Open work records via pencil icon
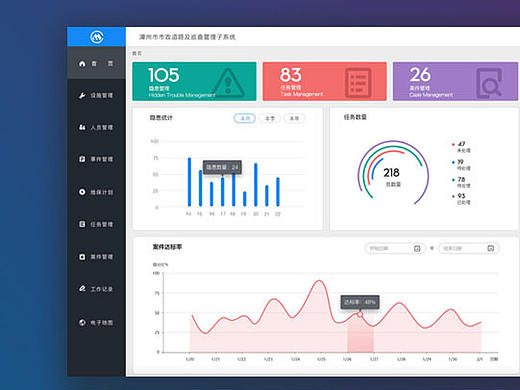This screenshot has width=520, height=390. pos(82,288)
